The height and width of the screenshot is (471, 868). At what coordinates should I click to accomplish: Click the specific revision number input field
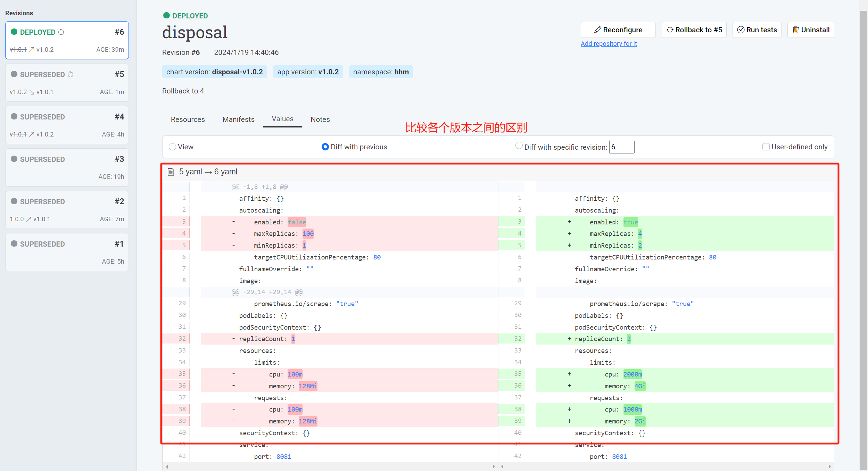tap(621, 147)
